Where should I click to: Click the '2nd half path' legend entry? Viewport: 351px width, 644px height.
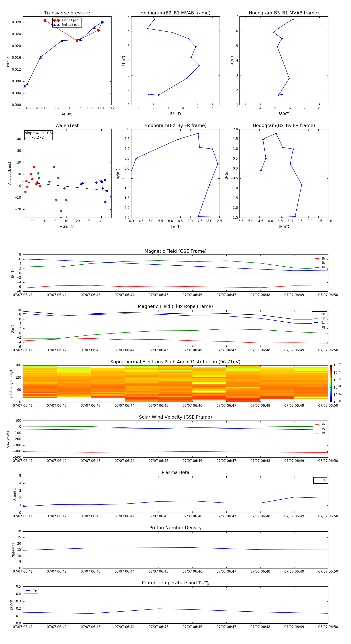pos(67,25)
